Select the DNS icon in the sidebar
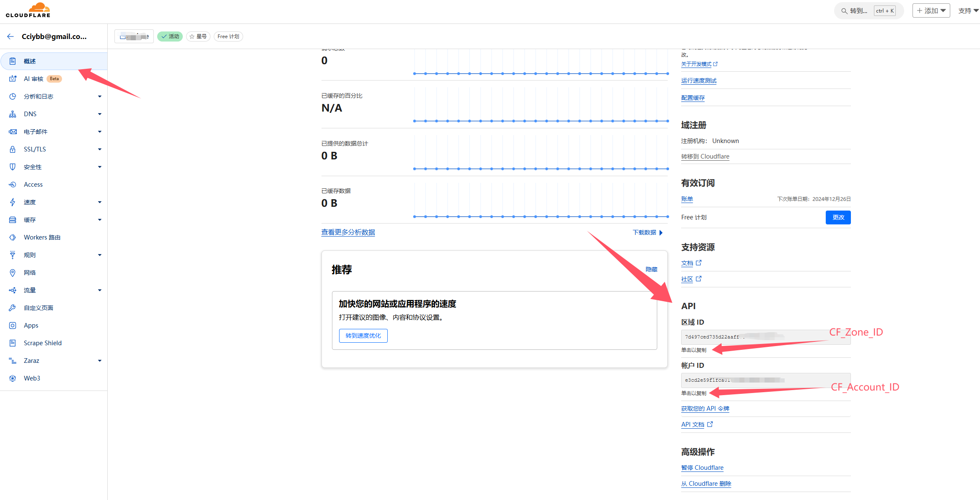Screen dimensions: 980x500 13,114
